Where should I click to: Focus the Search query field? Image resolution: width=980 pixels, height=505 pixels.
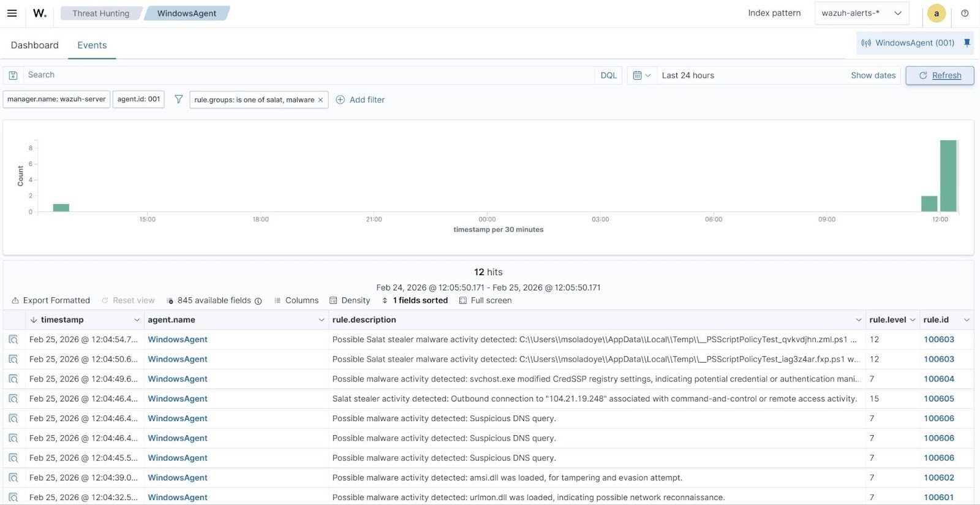tap(309, 75)
